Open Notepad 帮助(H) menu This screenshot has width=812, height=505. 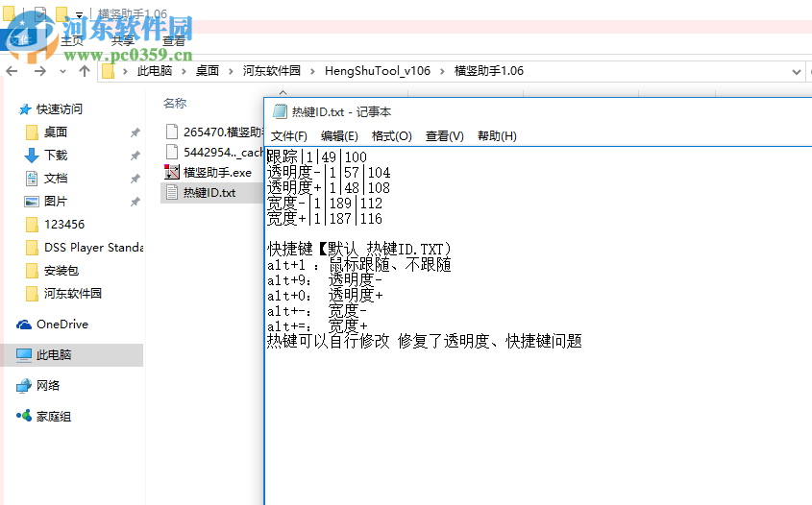(497, 136)
